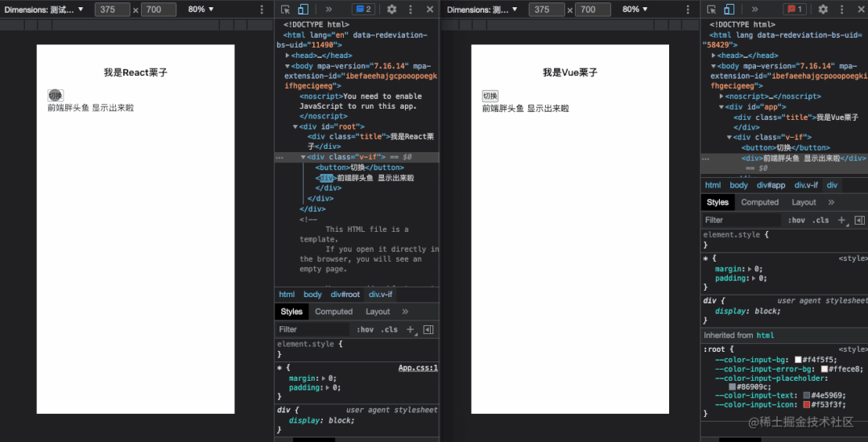Toggle .cls class editor in React Styles pane
The image size is (868, 442).
pyautogui.click(x=389, y=329)
